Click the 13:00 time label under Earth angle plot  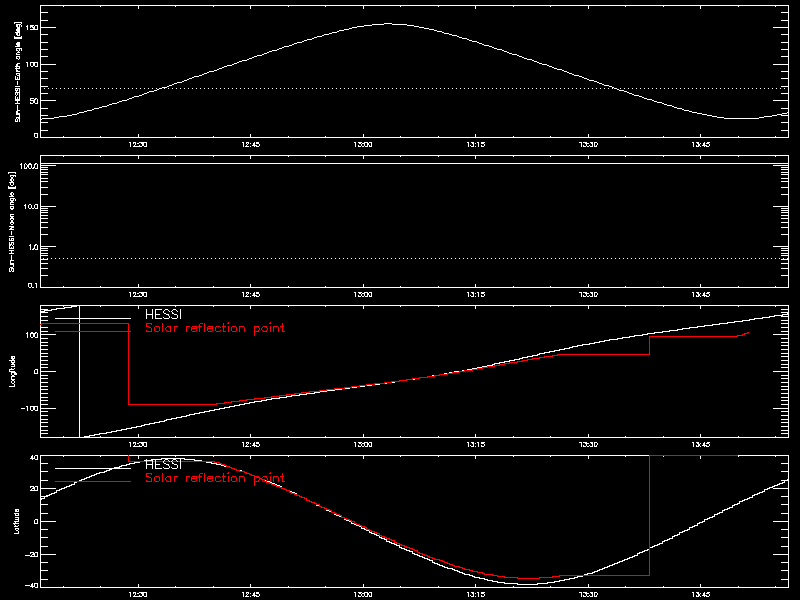tap(363, 145)
